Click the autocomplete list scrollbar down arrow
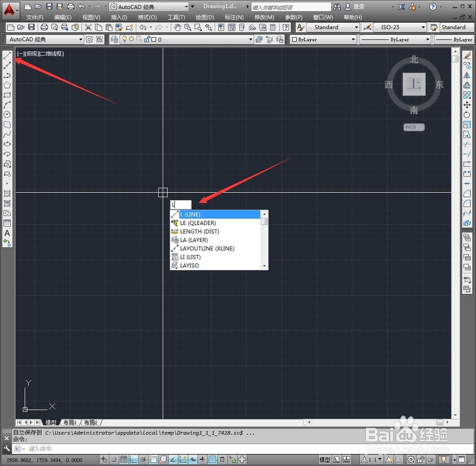476x466 pixels. point(264,266)
